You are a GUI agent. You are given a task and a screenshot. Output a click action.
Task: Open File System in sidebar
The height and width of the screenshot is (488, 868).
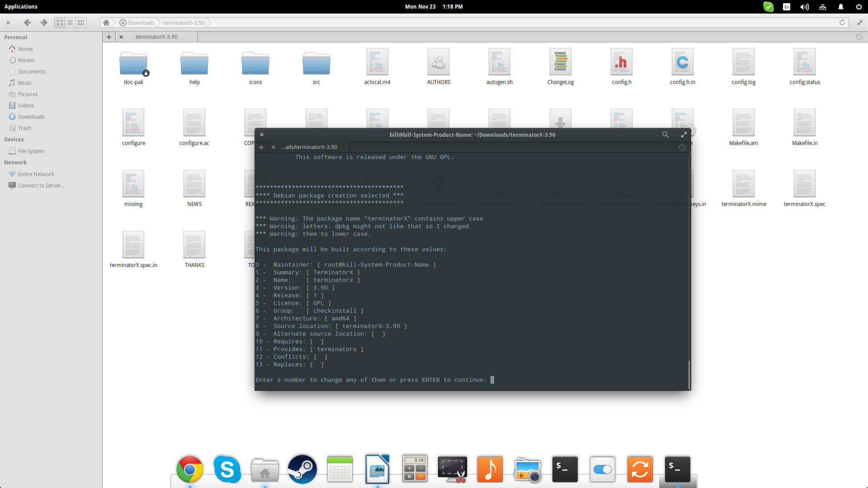click(x=27, y=151)
